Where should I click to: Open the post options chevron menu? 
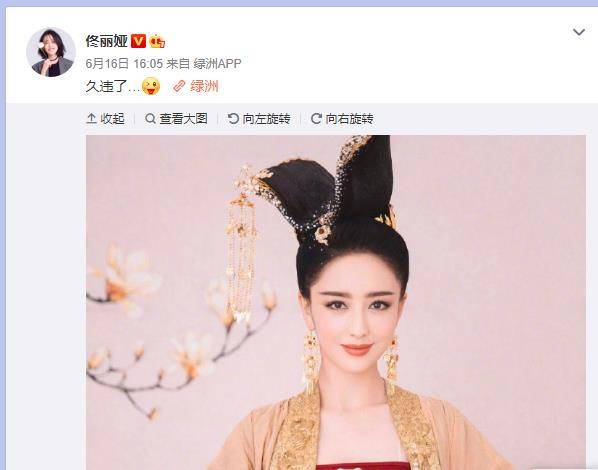[x=579, y=32]
